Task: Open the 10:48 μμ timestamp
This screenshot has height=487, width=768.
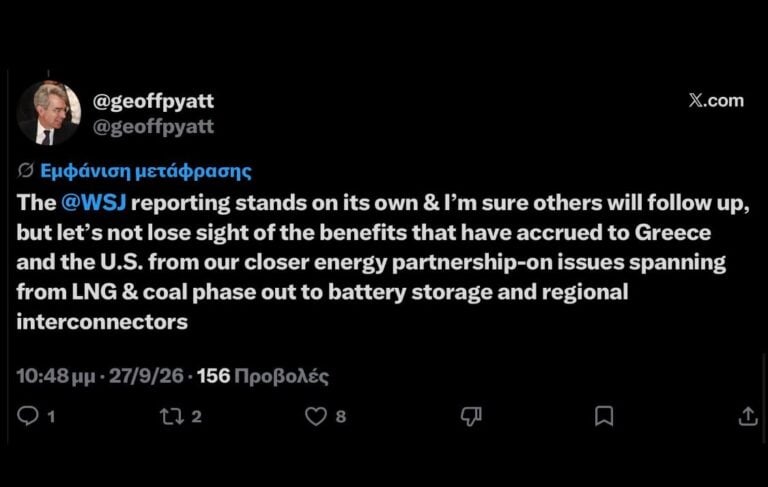Action: point(56,376)
